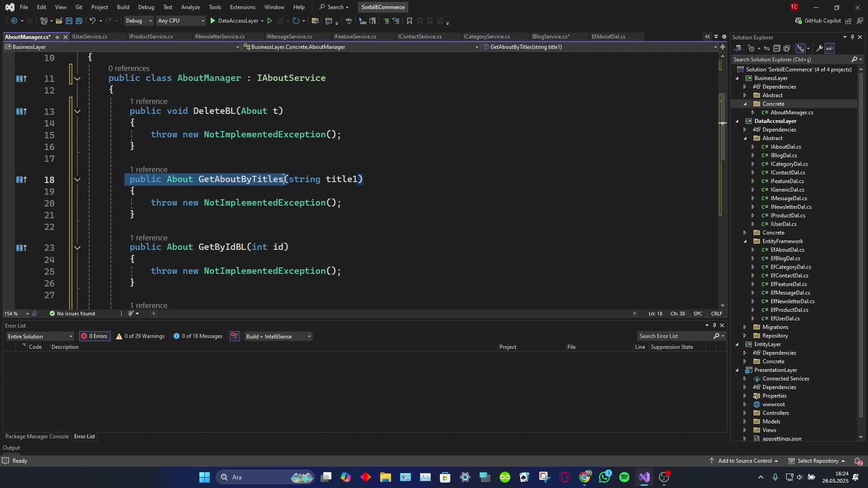Close the AboutManager.cs tab
This screenshot has height=488, width=868.
coord(65,37)
